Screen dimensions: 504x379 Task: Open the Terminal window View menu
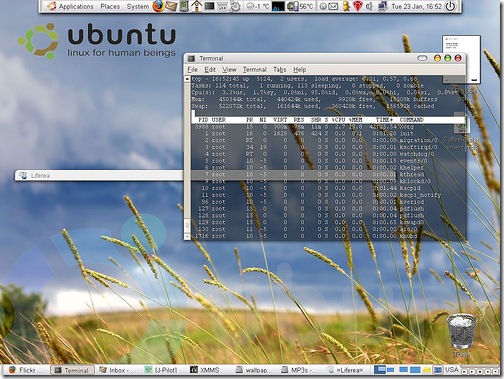point(229,70)
